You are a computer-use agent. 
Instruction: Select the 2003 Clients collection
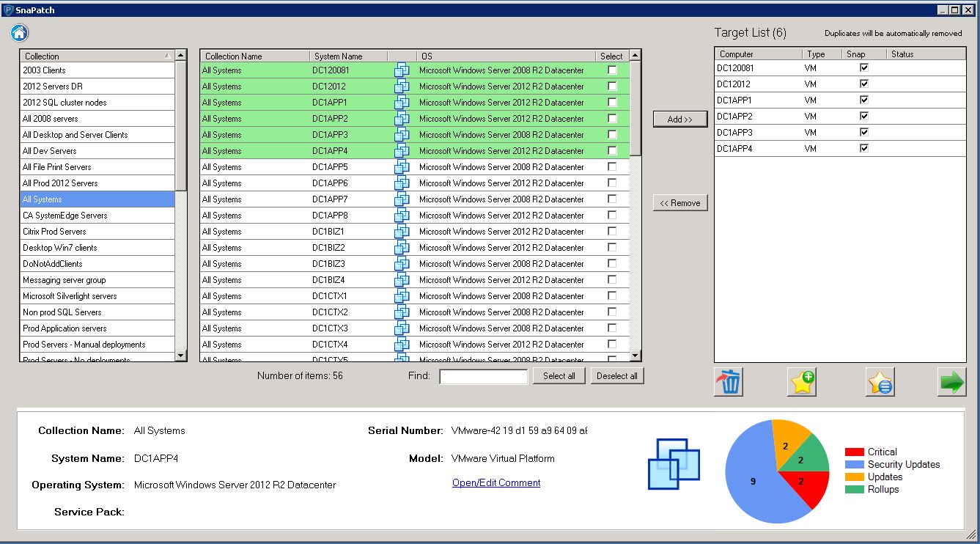(x=97, y=70)
